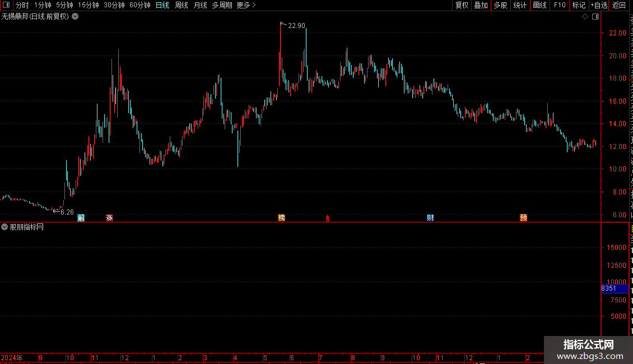The height and width of the screenshot is (364, 633).
Task: Select the 1分钟 period tab
Action: [43, 5]
